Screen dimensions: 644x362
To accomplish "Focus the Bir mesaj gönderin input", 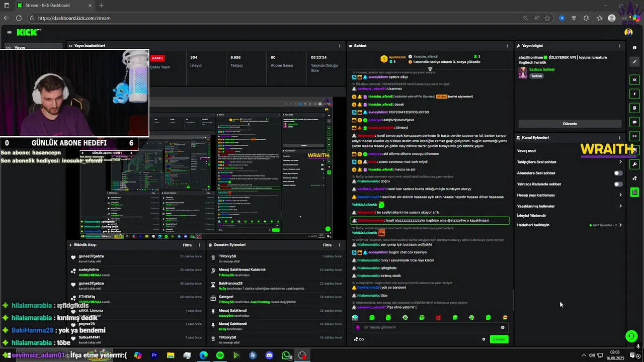I will pyautogui.click(x=431, y=327).
